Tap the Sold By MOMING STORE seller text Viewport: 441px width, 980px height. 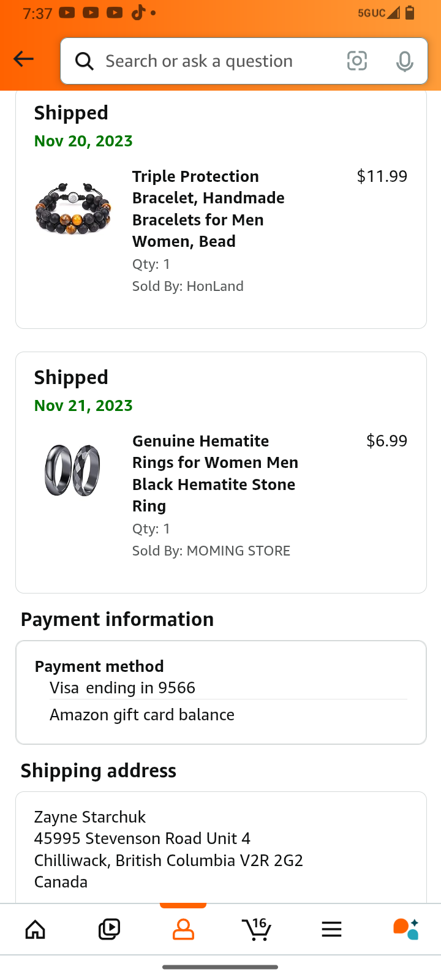point(211,551)
